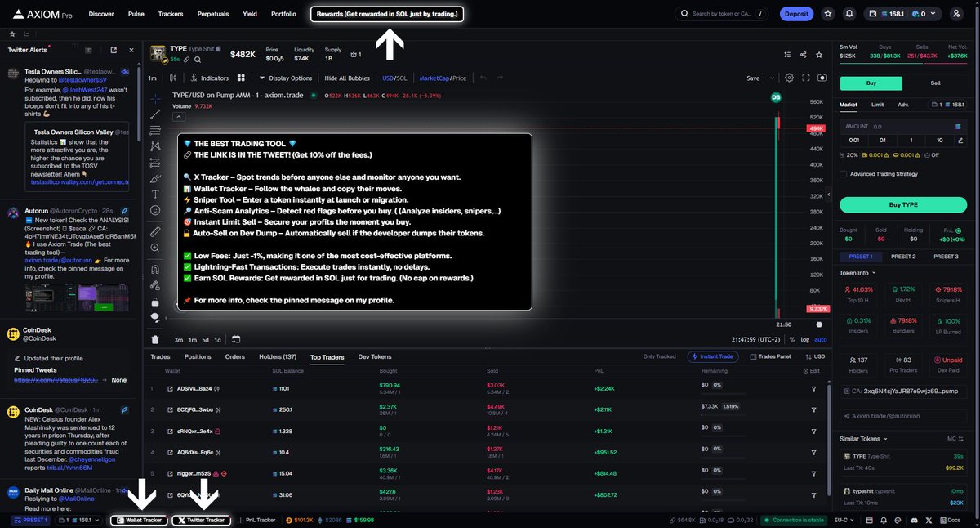Click the share icon above the chart

pyautogui.click(x=804, y=55)
